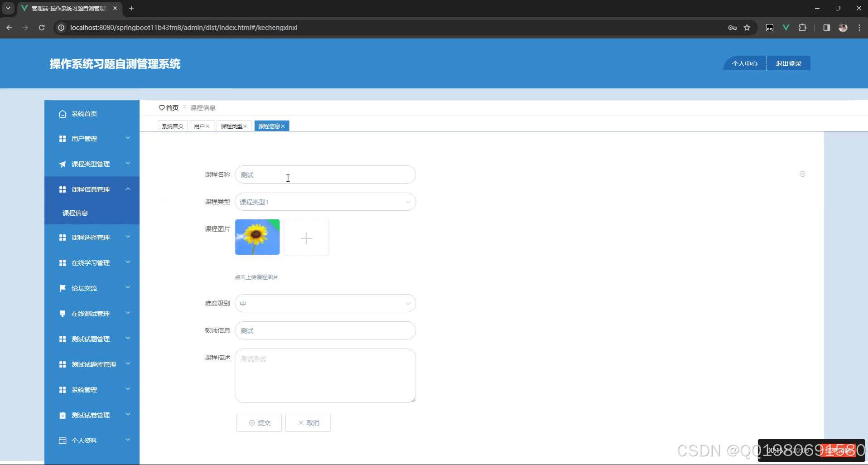Expand the 在线测试管理 menu chevron
Image resolution: width=868 pixels, height=465 pixels.
coord(128,313)
